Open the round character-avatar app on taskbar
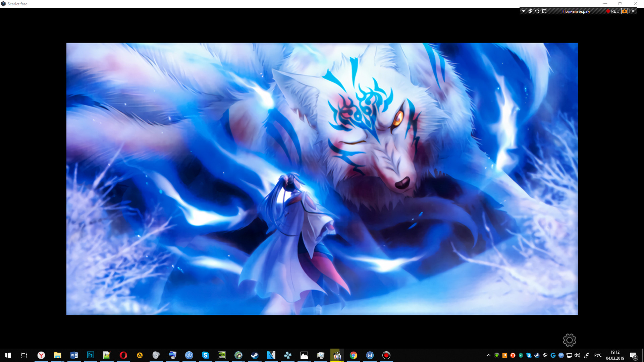 238,355
